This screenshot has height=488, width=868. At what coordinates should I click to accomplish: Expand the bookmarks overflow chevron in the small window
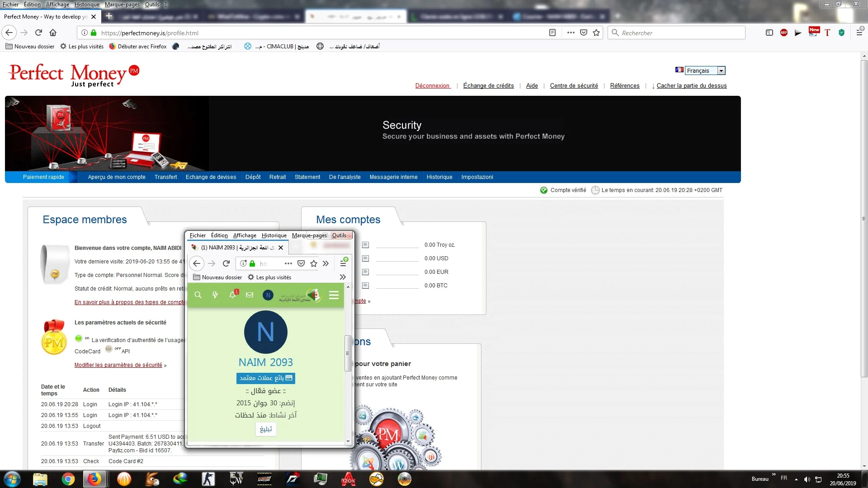tap(343, 277)
